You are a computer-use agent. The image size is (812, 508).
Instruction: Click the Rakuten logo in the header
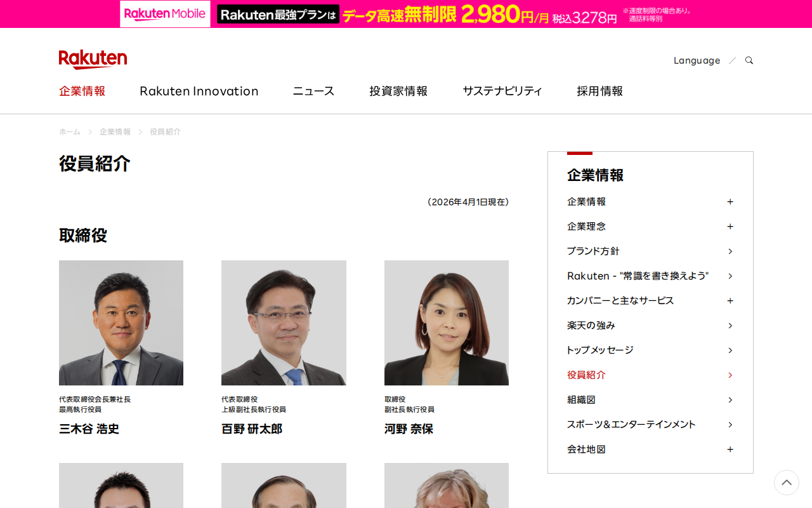(x=93, y=59)
